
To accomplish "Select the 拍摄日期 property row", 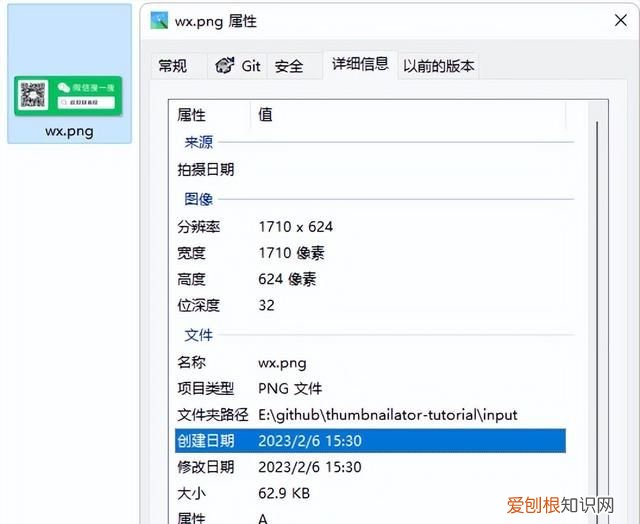I will coord(370,170).
